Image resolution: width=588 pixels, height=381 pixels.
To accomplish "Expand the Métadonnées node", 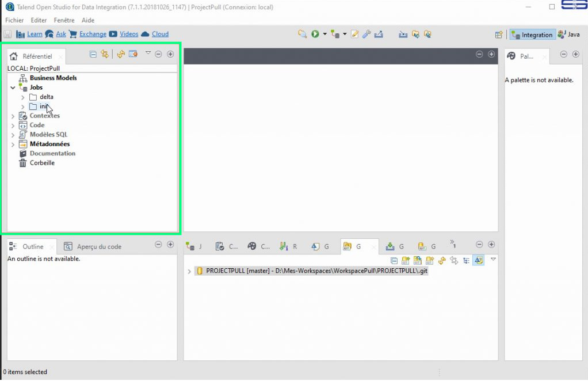I will [13, 144].
